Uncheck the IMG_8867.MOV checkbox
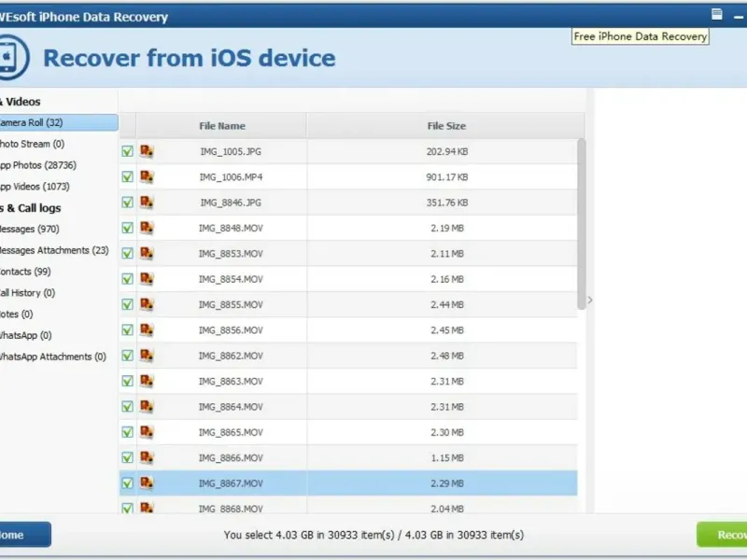 click(x=127, y=483)
